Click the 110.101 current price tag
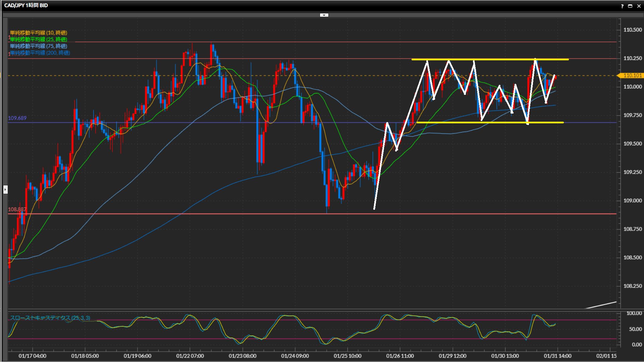Screen dimensions: 644x362 [632, 75]
